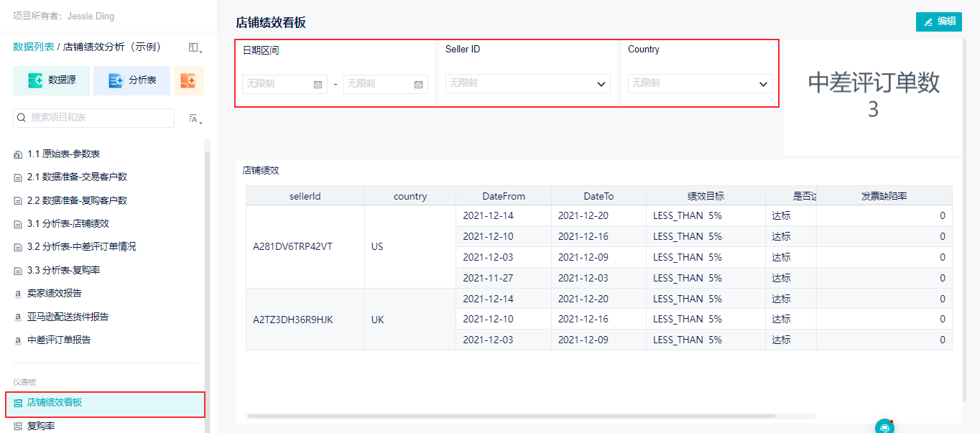Go to 数据列表 breadcrumb link
This screenshot has height=433, width=980.
click(33, 47)
